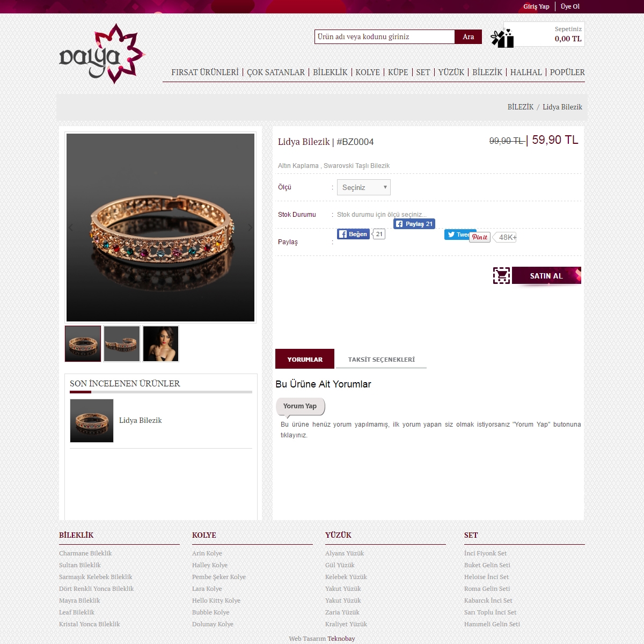The image size is (644, 644).
Task: Click the Satın Al buy button
Action: coord(546,275)
